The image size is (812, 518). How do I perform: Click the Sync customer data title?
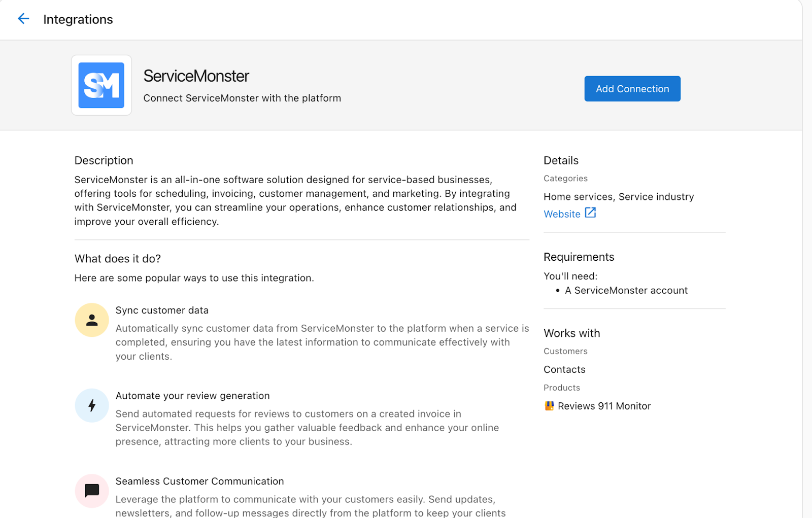click(x=162, y=310)
